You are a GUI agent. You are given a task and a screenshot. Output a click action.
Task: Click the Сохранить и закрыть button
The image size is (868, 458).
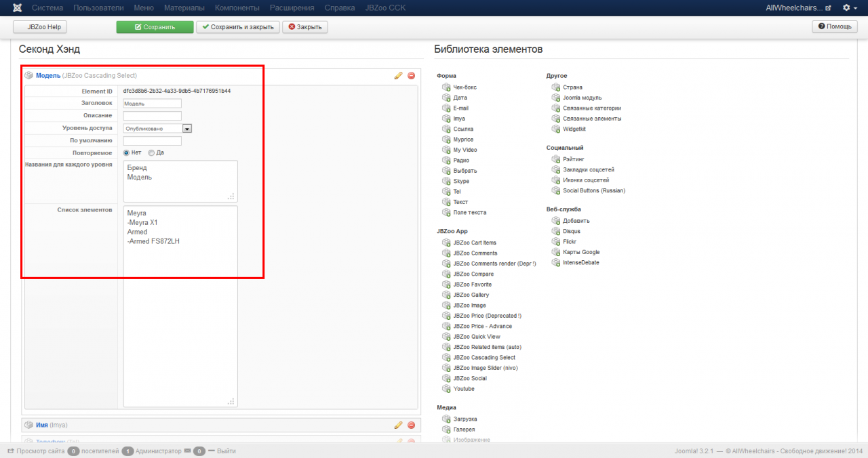(x=237, y=27)
